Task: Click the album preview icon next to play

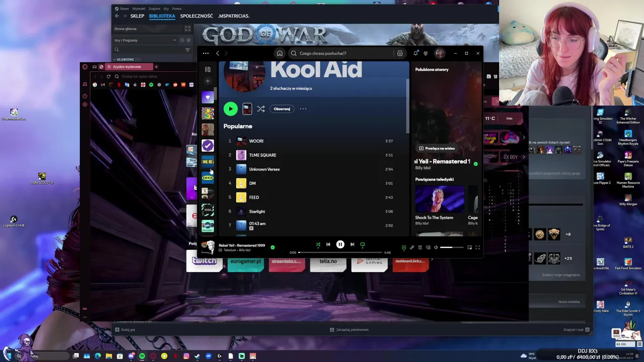Action: (247, 109)
